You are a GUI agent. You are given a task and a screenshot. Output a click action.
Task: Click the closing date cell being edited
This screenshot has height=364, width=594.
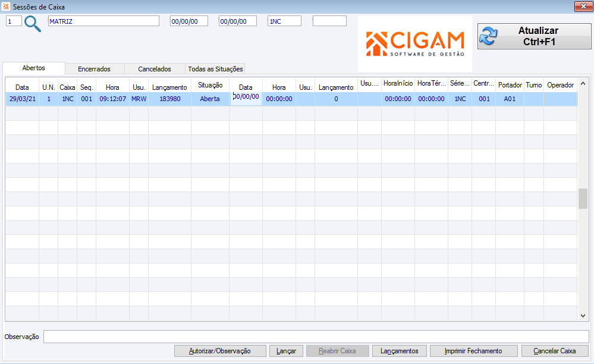tap(246, 98)
